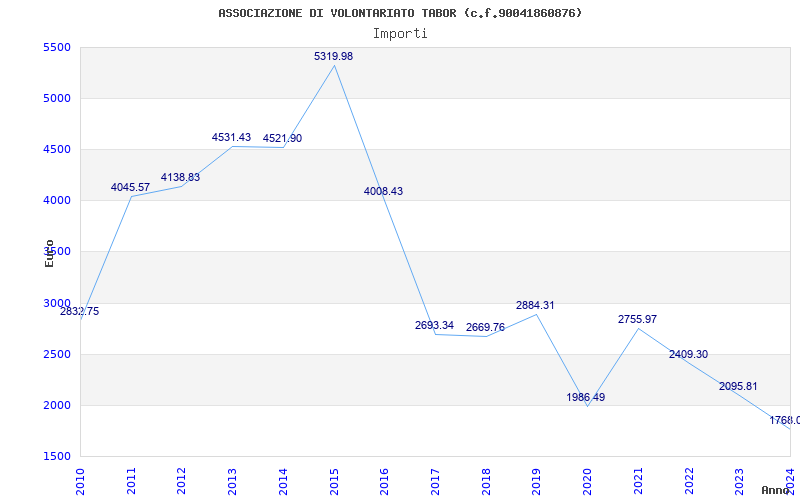This screenshot has height=500, width=800.
Task: Select the x-axis year label 2015
Action: click(334, 481)
